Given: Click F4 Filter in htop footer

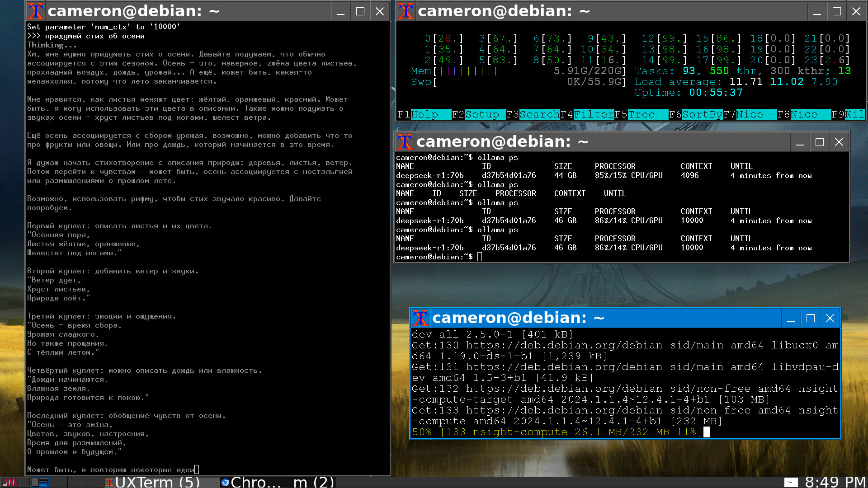Looking at the screenshot, I should point(594,115).
